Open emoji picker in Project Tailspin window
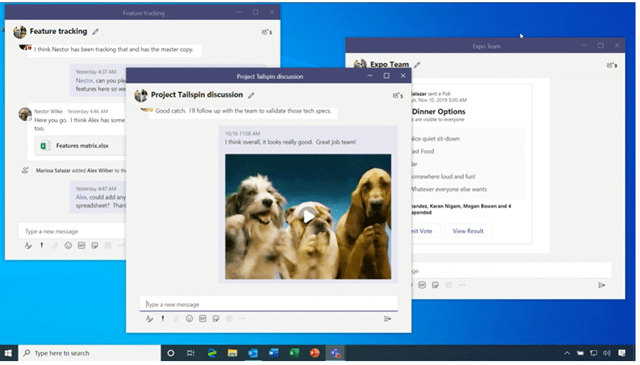Viewport: 640px width, 365px height. click(189, 319)
